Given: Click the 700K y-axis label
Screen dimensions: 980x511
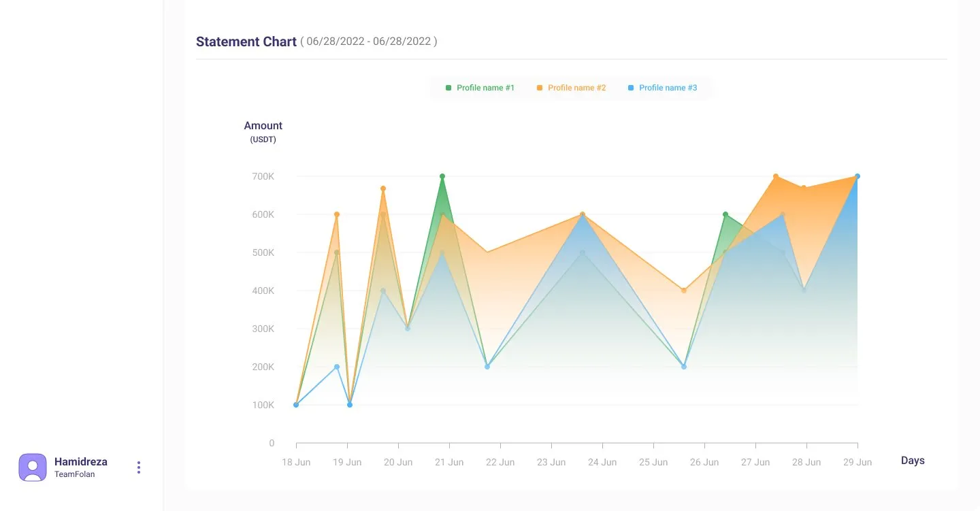Looking at the screenshot, I should click(263, 176).
